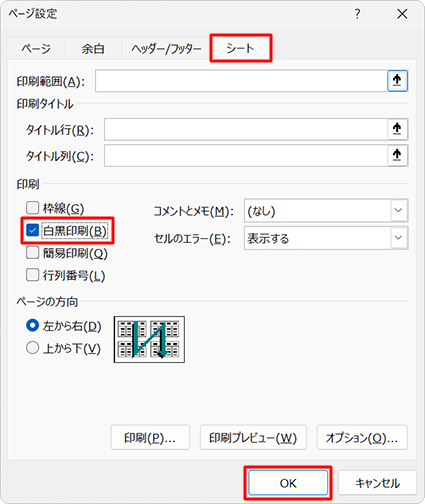This screenshot has width=425, height=504.
Task: Switch to the 余白 tab
Action: point(93,49)
